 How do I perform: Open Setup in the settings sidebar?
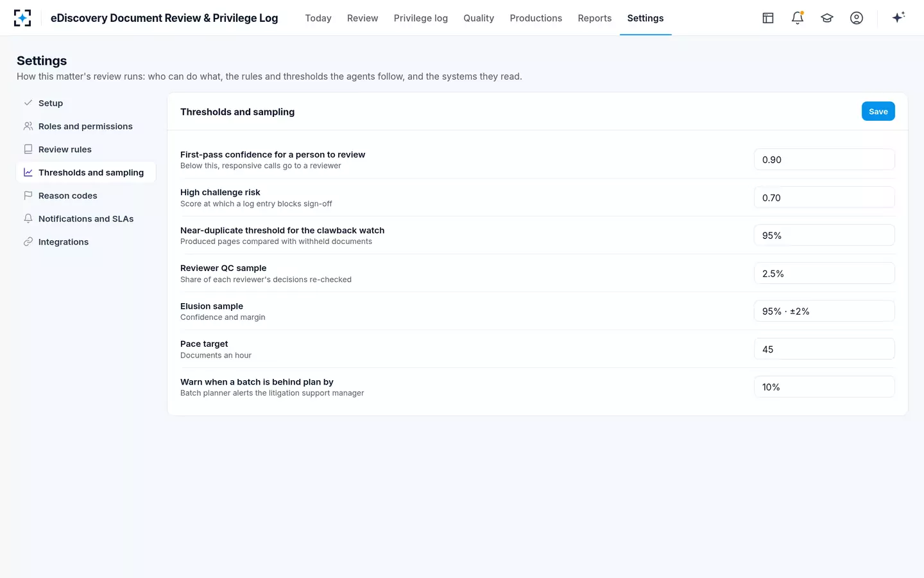point(86,103)
